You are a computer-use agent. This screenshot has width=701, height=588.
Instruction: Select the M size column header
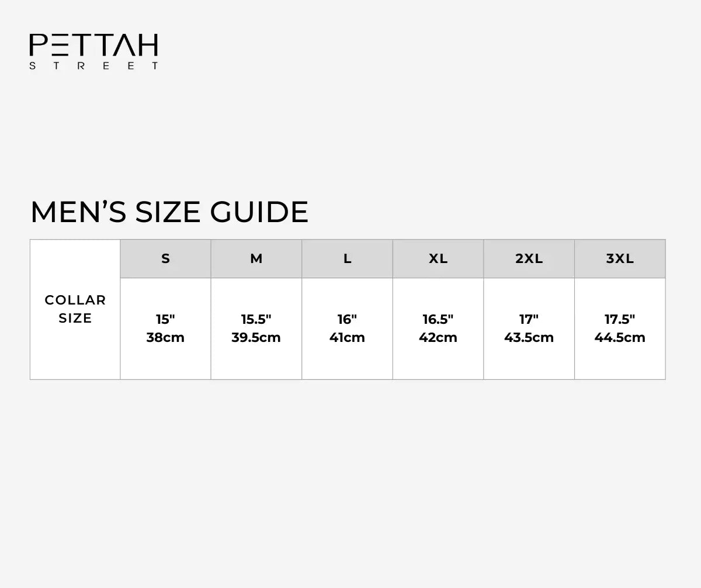[256, 259]
